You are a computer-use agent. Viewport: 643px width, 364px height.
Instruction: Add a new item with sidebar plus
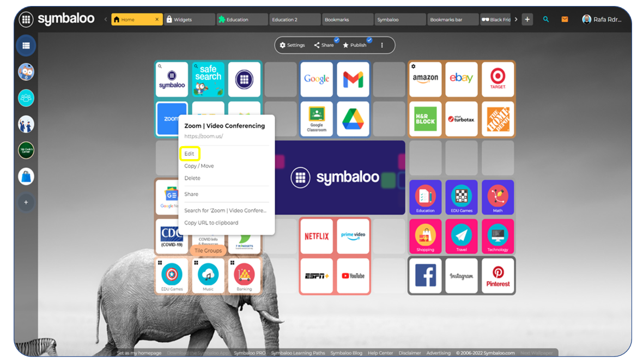coord(26,203)
